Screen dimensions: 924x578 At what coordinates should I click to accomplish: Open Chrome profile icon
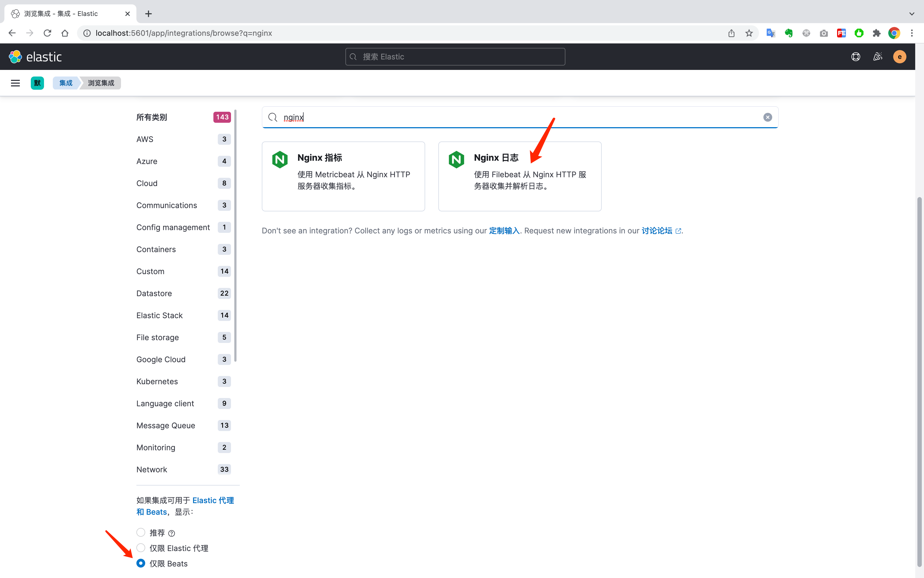pos(894,33)
